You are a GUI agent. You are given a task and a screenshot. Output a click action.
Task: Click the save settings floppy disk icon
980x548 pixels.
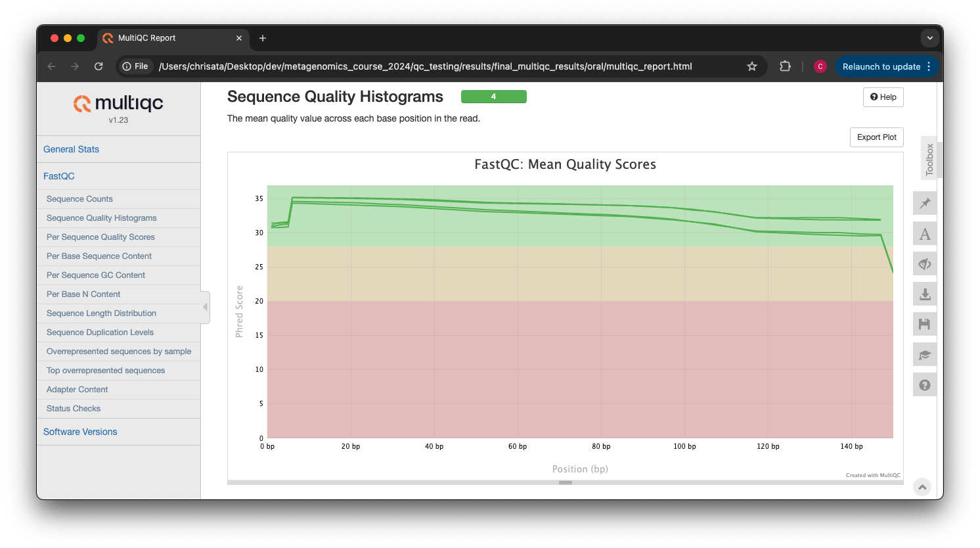coord(925,324)
